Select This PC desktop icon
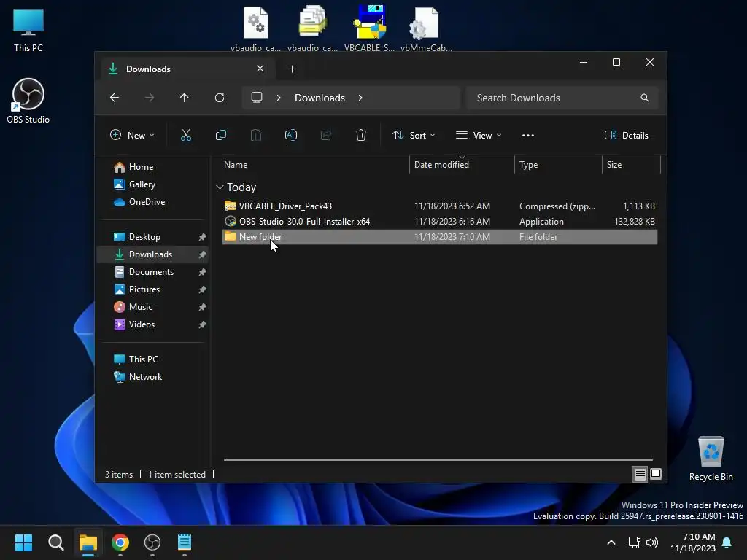Image resolution: width=747 pixels, height=560 pixels. click(28, 29)
